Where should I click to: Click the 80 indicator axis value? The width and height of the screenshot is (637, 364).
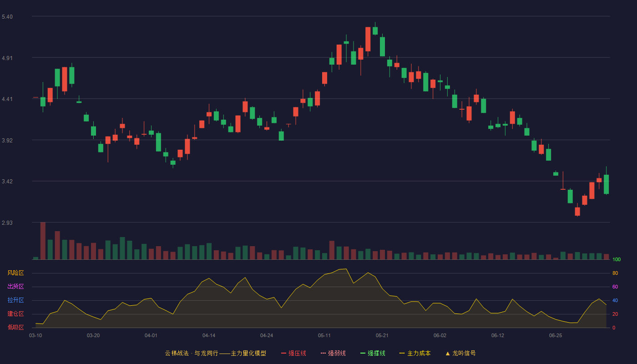615,273
